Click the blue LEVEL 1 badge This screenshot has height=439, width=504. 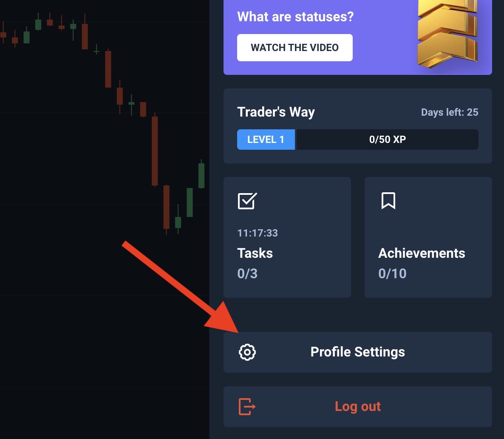[x=266, y=140]
